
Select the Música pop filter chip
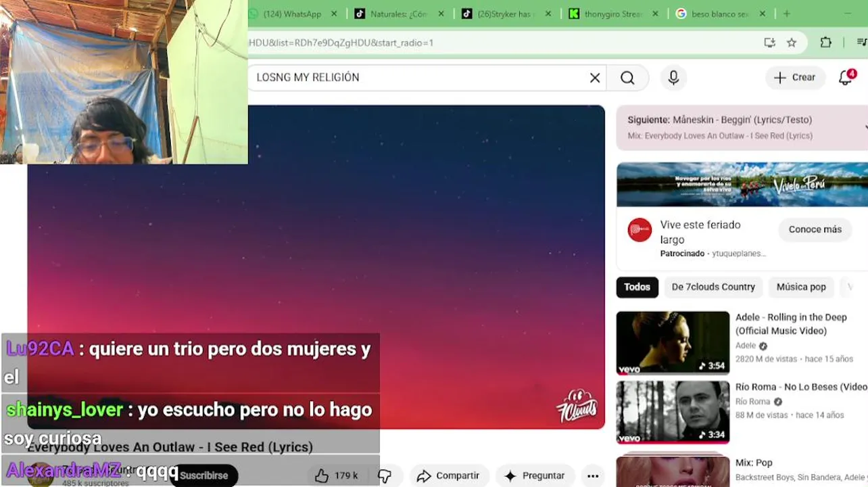pyautogui.click(x=801, y=287)
